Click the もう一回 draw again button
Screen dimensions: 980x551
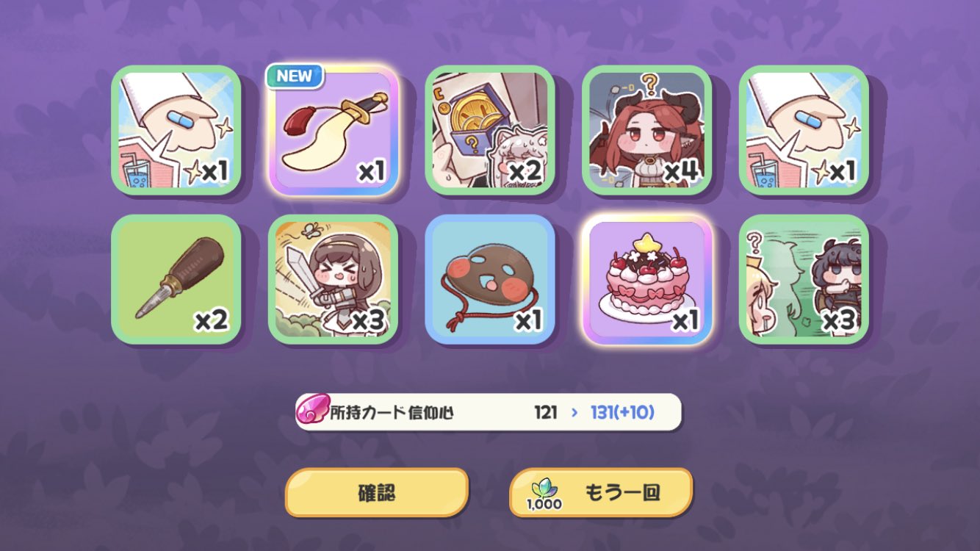click(601, 492)
